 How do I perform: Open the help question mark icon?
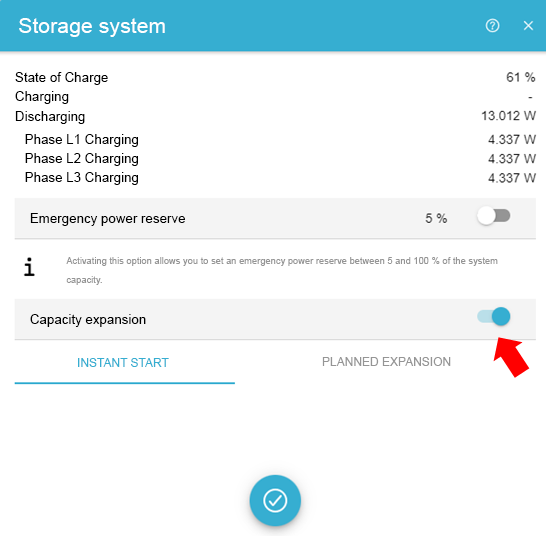(x=492, y=25)
